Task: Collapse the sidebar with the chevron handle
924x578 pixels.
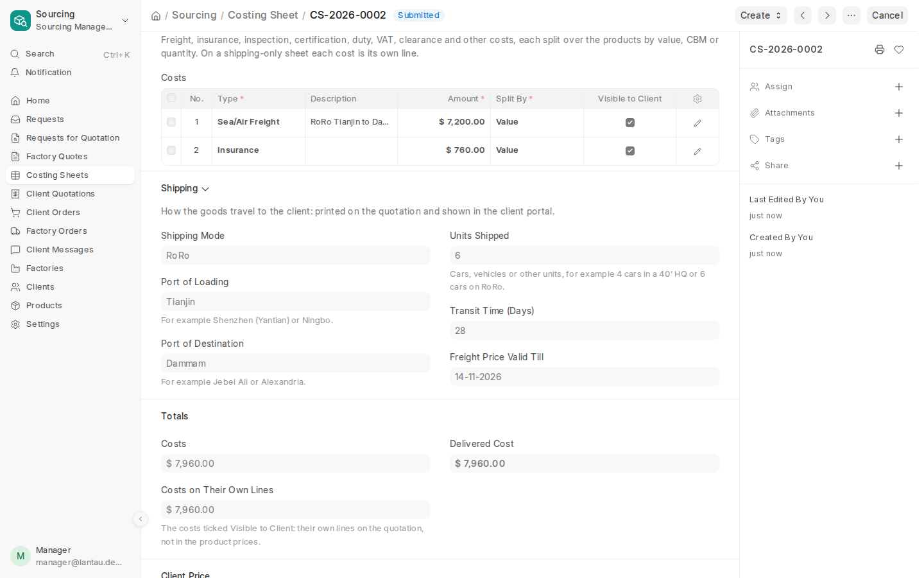Action: pos(141,519)
